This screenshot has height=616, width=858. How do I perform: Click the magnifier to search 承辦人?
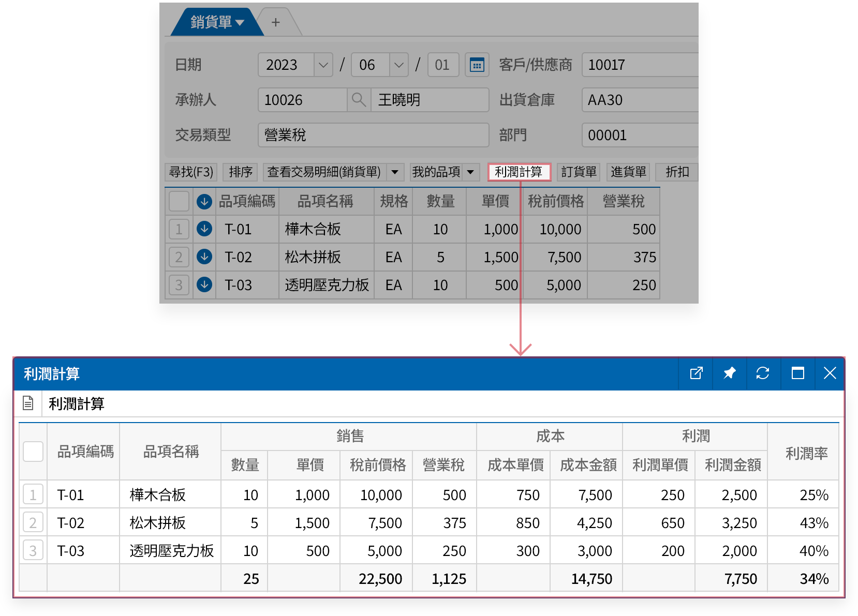[x=359, y=100]
